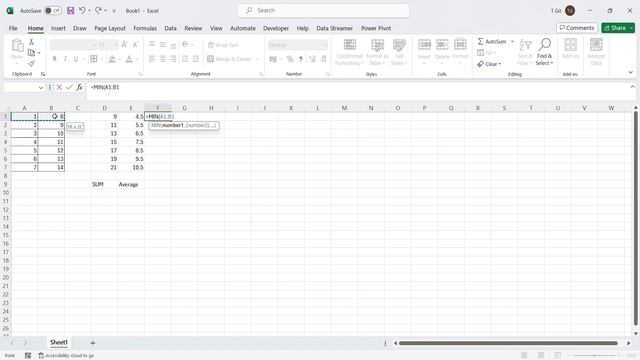Click the macro recording icon in status bar
Screen dimensions: 640x360
point(28,356)
